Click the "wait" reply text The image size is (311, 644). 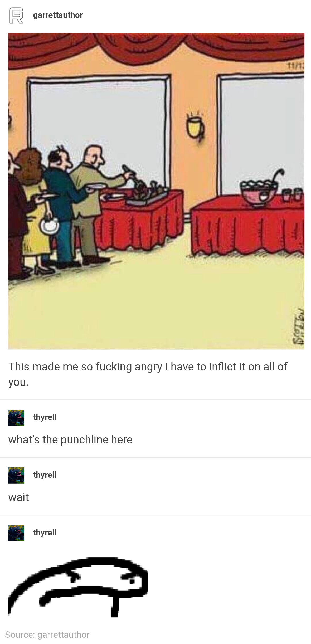point(18,497)
